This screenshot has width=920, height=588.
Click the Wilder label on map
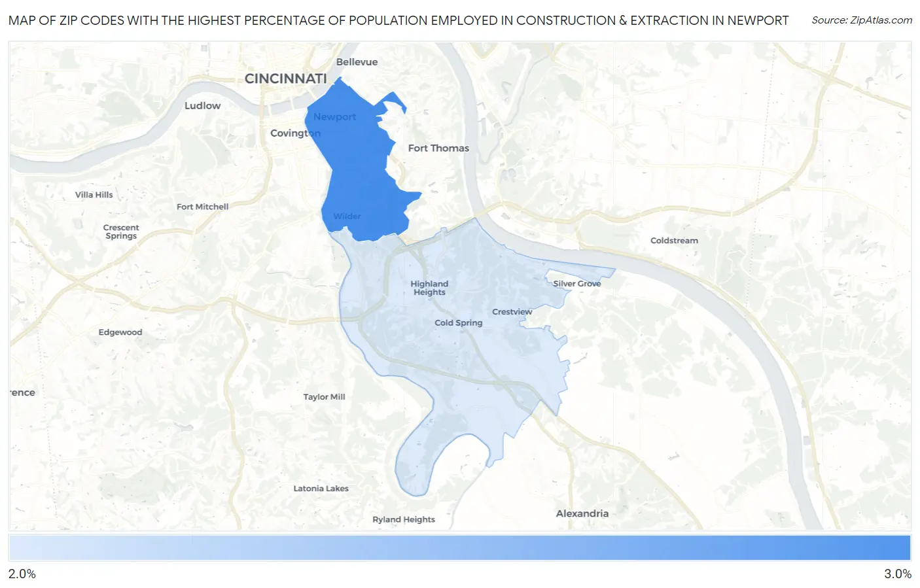(x=347, y=216)
